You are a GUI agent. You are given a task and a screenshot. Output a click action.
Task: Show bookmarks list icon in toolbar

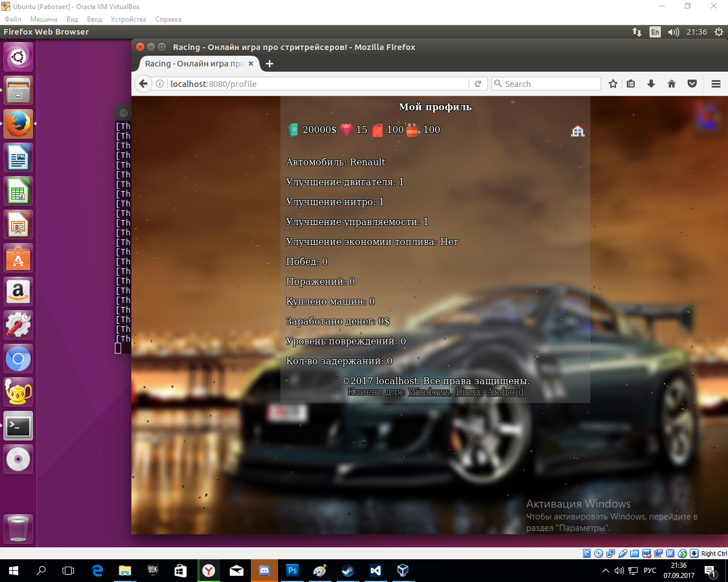(x=631, y=84)
